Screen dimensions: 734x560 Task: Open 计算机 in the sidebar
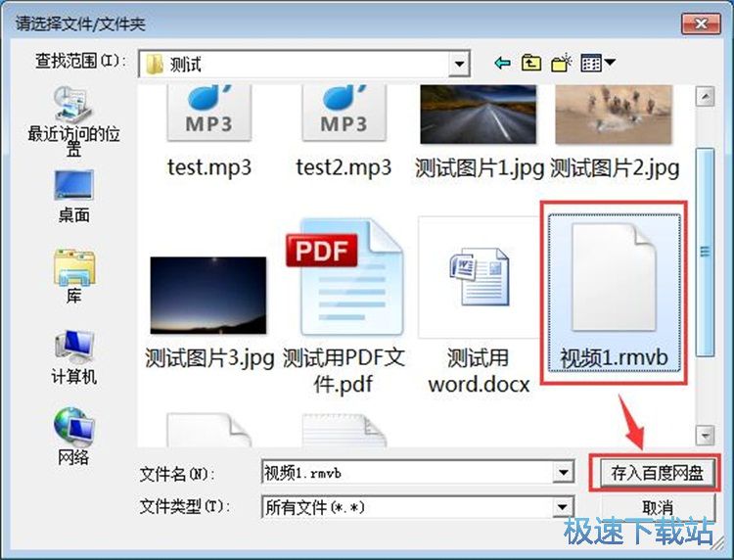(x=73, y=357)
